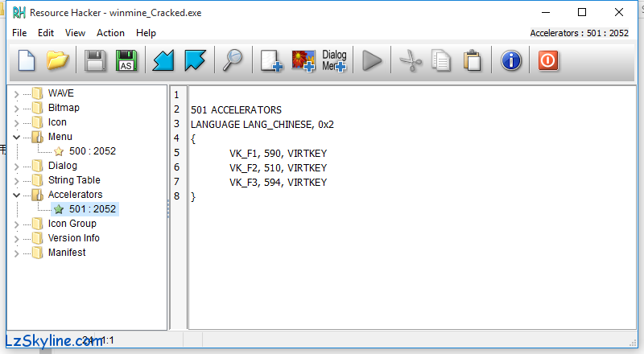This screenshot has height=354, width=644.
Task: Click the Paste clipboard toolbar icon
Action: (473, 61)
